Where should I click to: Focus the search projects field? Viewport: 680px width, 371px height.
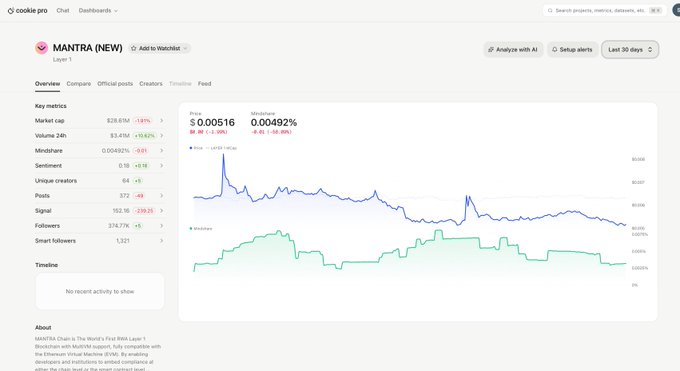tap(605, 10)
